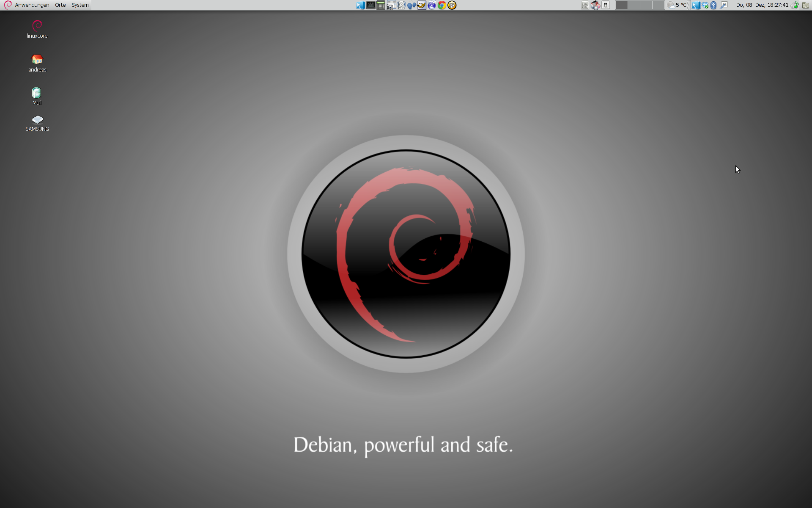Launch the speaker audio application
This screenshot has width=812, height=508.
tap(401, 5)
